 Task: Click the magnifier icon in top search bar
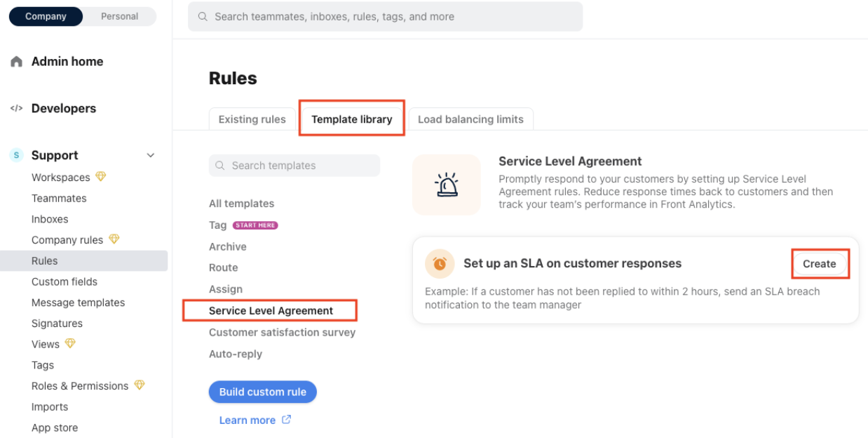[x=203, y=16]
